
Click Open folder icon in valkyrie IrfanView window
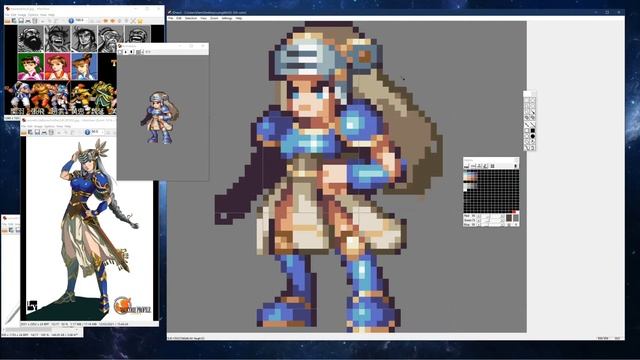[x=24, y=132]
